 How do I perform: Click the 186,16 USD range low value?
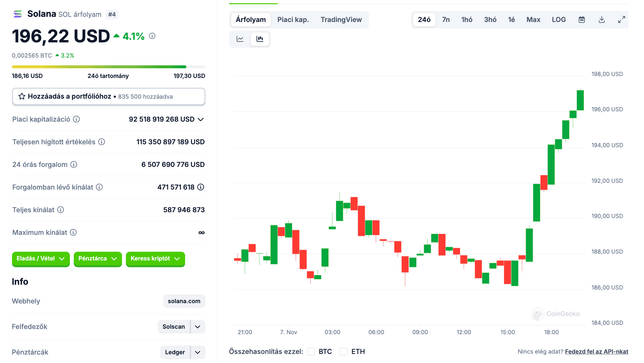(x=27, y=76)
